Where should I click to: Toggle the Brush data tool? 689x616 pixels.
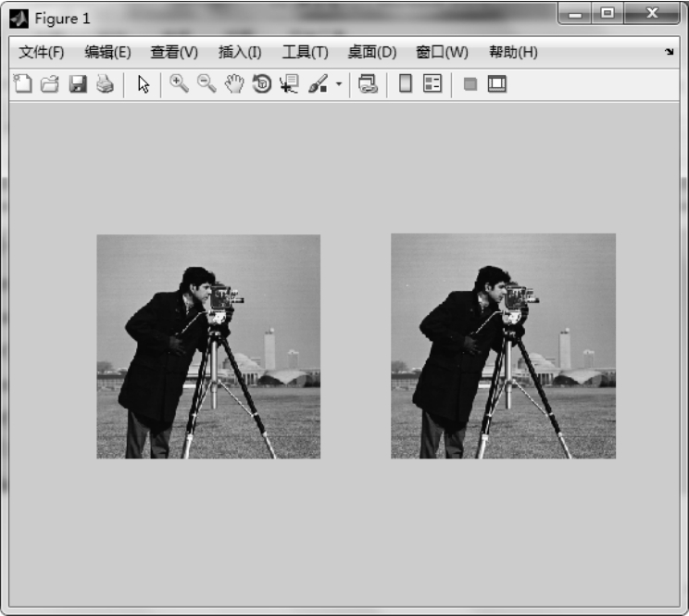point(317,84)
